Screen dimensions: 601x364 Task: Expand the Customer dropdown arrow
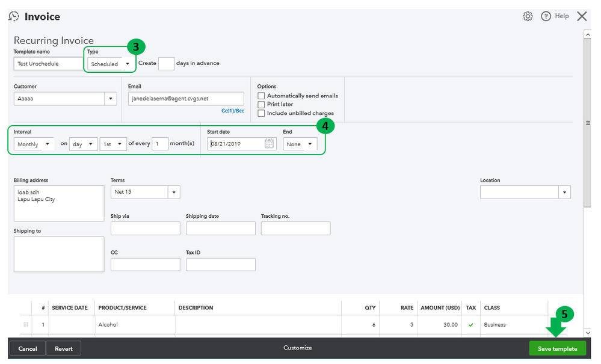pyautogui.click(x=111, y=99)
